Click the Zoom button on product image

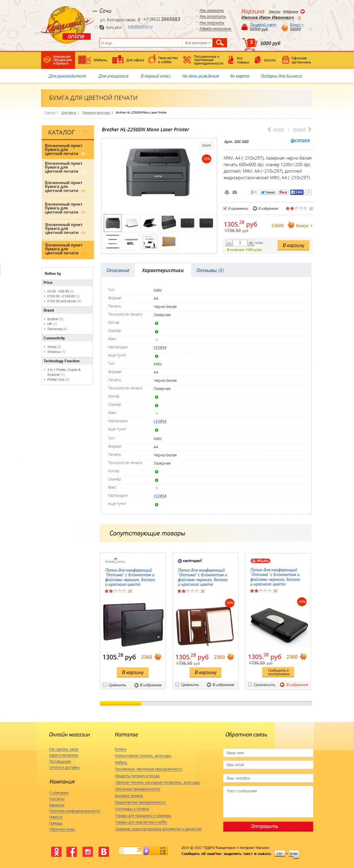click(x=206, y=145)
